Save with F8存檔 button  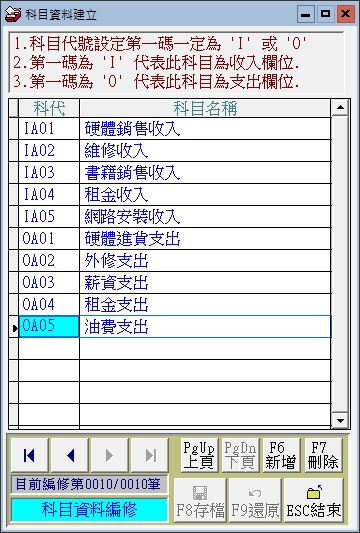coord(200,500)
